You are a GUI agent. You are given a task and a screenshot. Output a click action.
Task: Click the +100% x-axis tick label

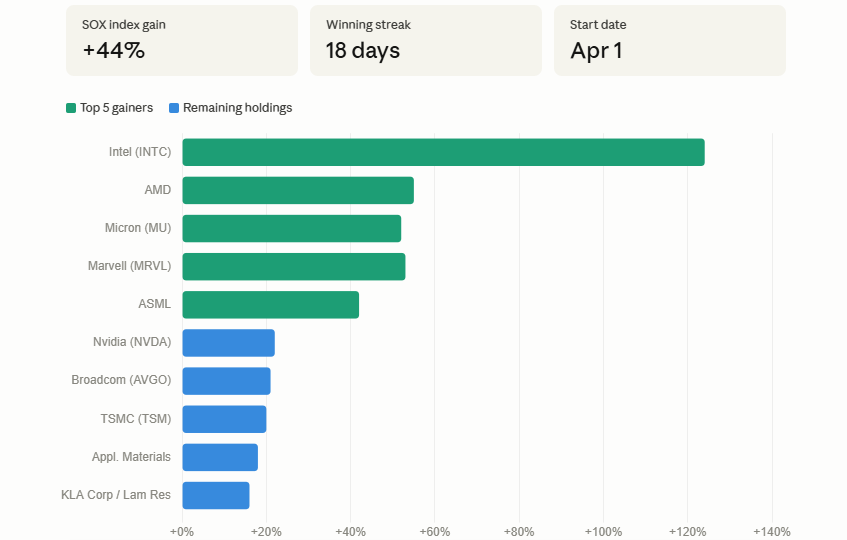(x=603, y=531)
